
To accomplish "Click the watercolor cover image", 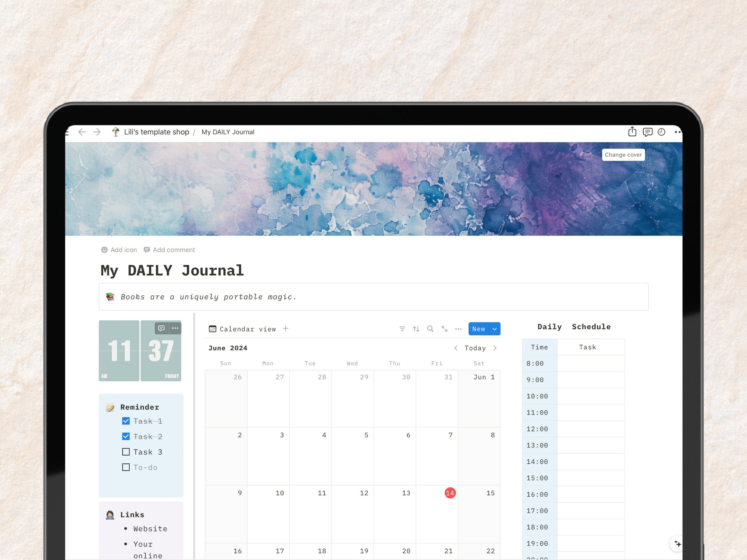I will (374, 189).
